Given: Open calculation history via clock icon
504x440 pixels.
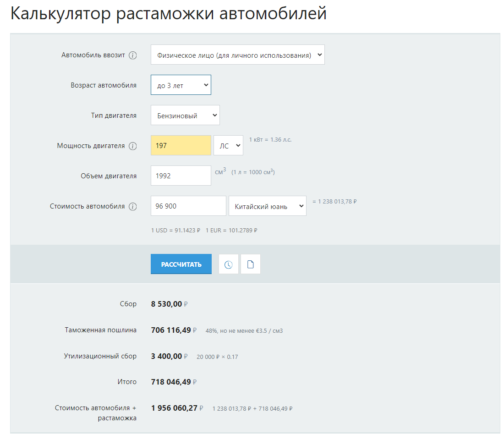Looking at the screenshot, I should (x=229, y=264).
